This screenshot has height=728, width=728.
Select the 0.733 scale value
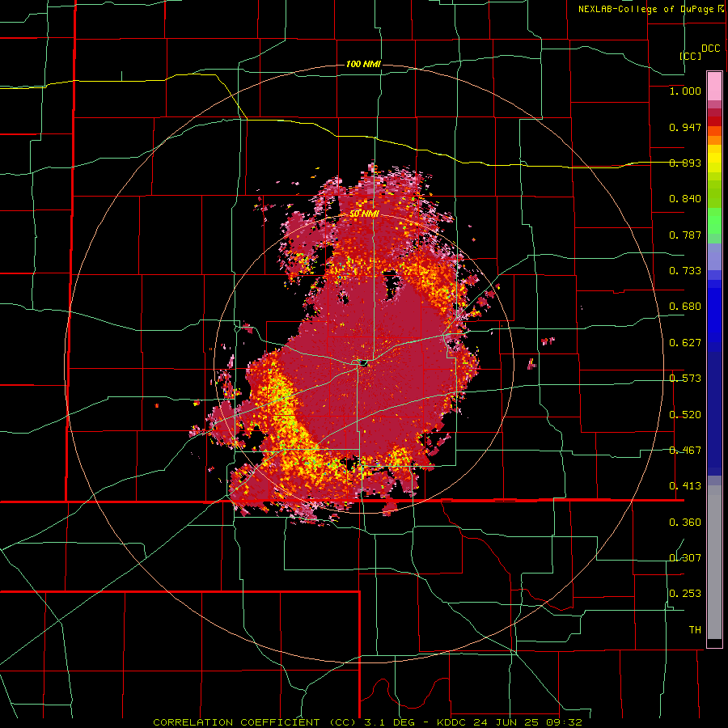point(685,271)
